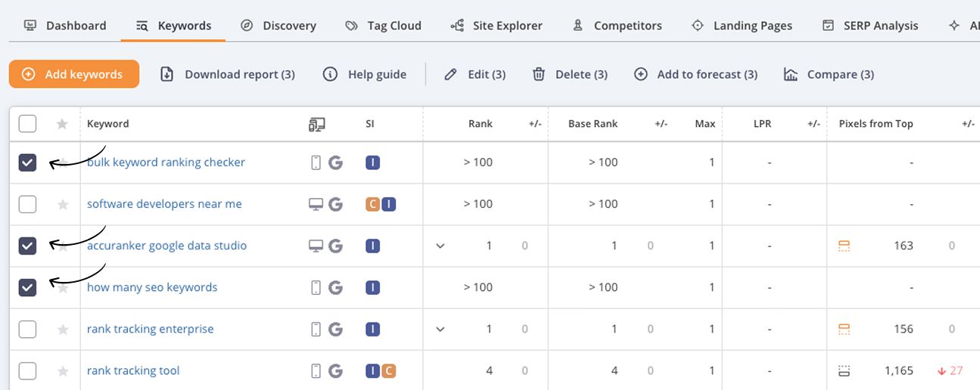
Task: Click pixels-from-top icon in rank tracking enterprise row
Action: tap(845, 329)
